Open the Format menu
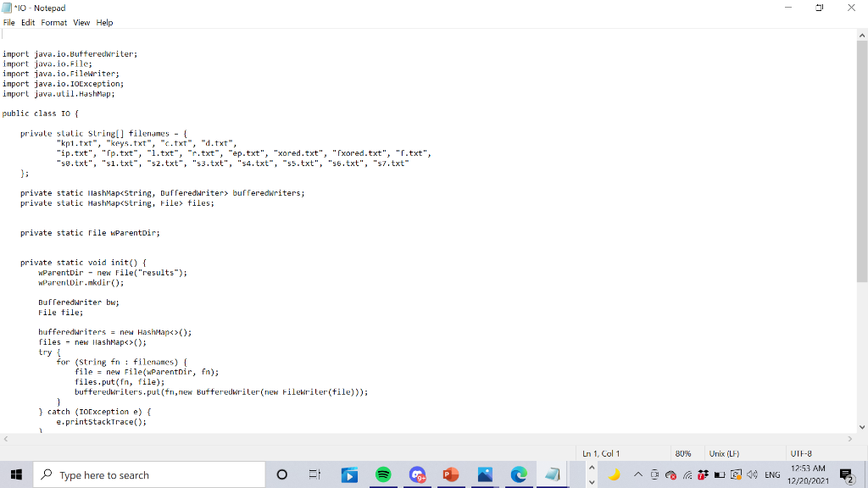Viewport: 868px width, 488px height. (53, 22)
